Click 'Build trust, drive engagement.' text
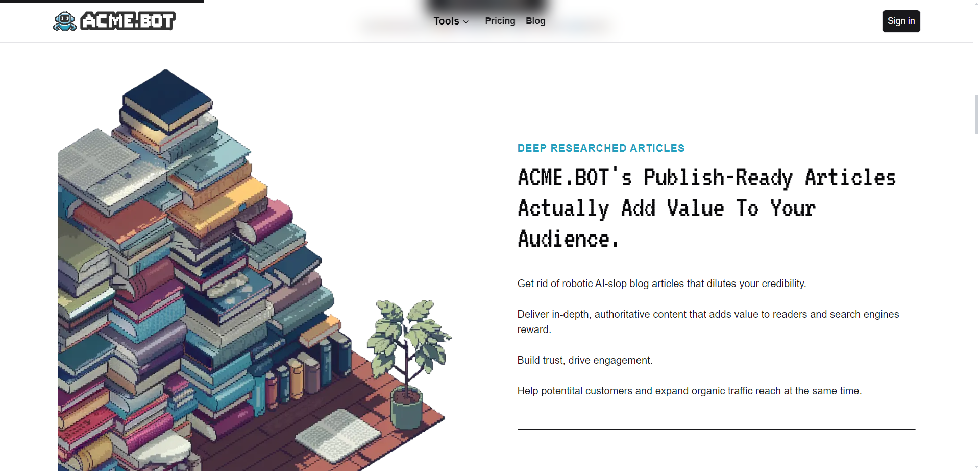The height and width of the screenshot is (471, 980). pyautogui.click(x=585, y=360)
